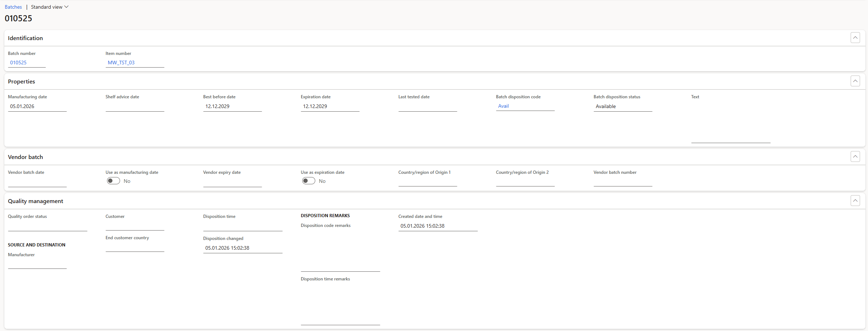Image resolution: width=868 pixels, height=331 pixels.
Task: Click the Country/region of Origin 1 field
Action: click(428, 181)
